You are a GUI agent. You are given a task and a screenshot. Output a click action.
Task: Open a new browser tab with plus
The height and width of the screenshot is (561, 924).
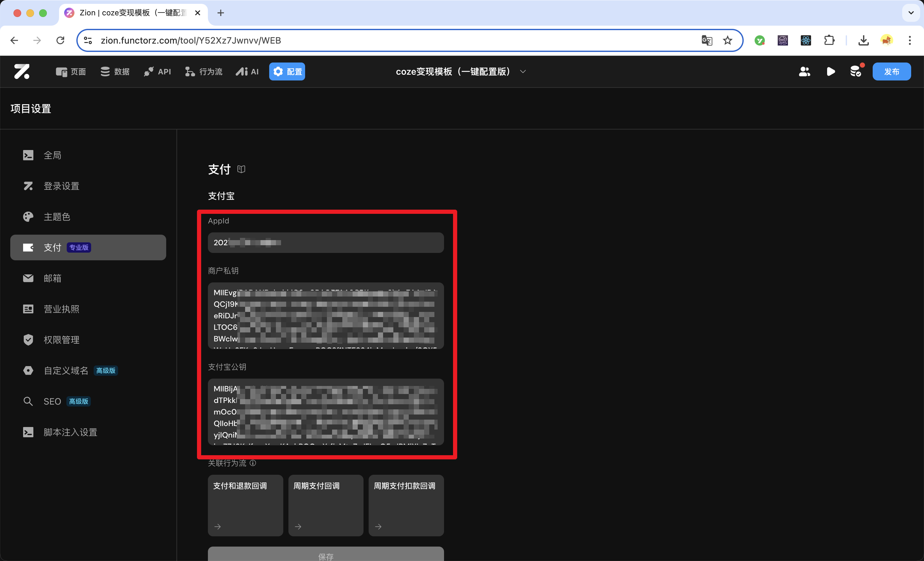point(221,13)
